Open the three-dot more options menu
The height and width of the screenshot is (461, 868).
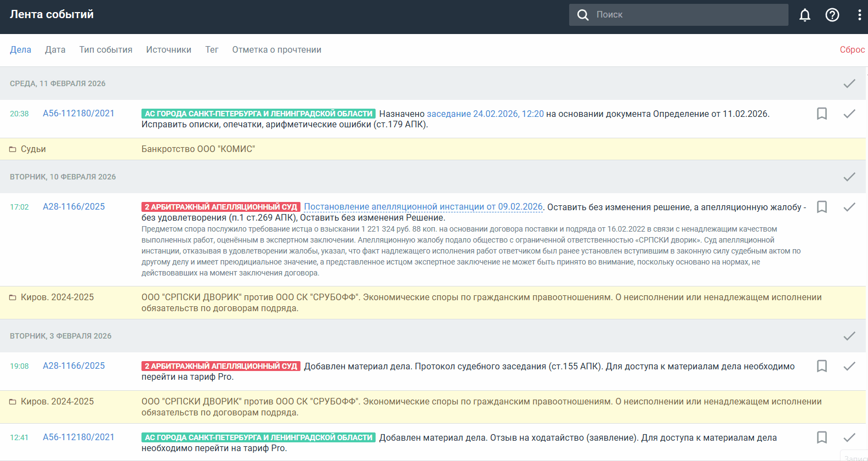coord(859,15)
